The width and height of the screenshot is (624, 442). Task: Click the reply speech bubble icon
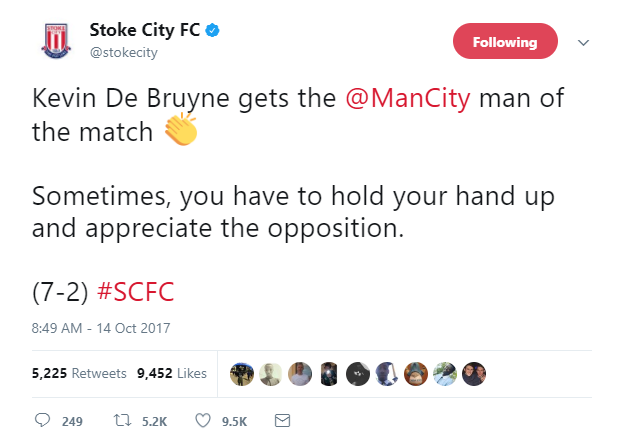coord(43,421)
